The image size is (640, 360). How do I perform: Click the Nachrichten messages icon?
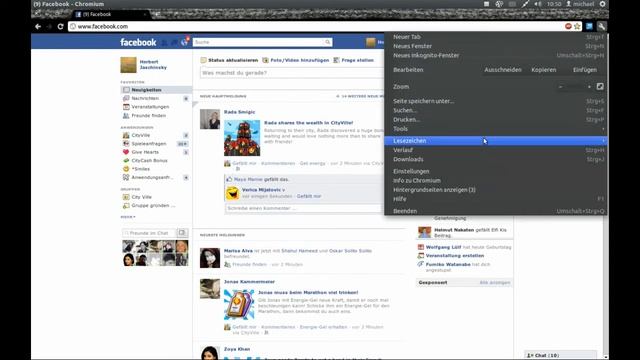(x=126, y=98)
